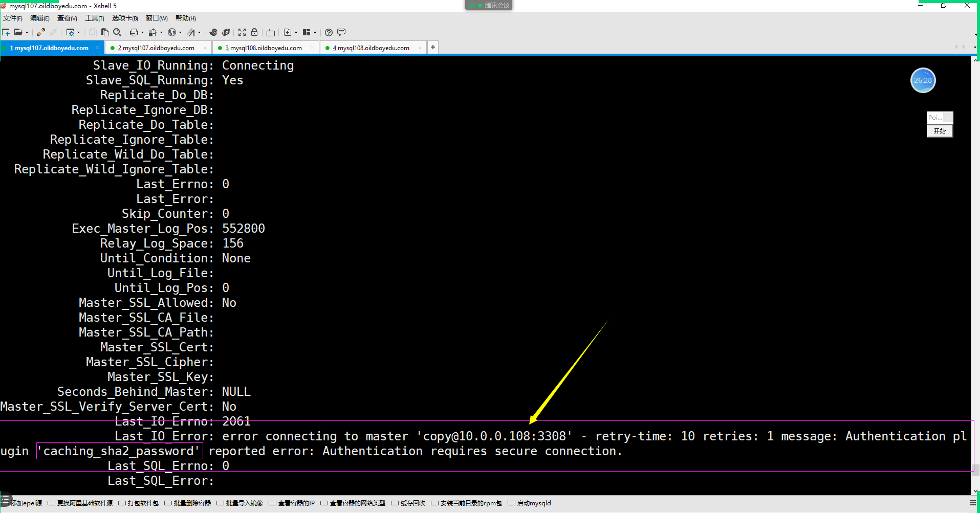Close tab 2 mysql107.oildboyedu.com
Viewport: 980px width, 513px height.
[205, 48]
